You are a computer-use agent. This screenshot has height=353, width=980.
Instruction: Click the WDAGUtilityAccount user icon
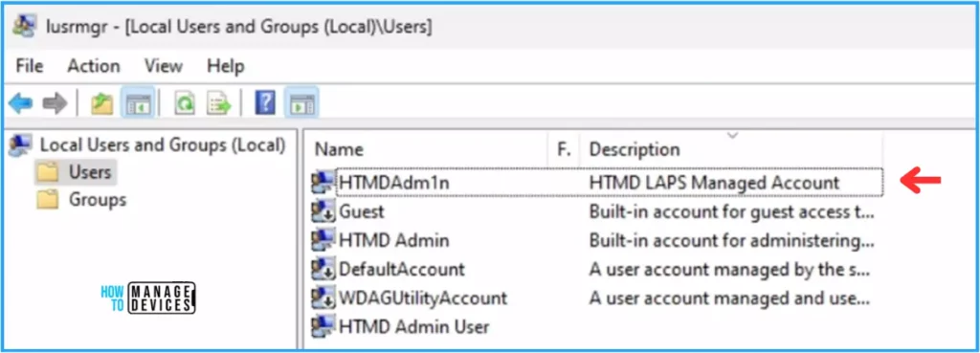(x=323, y=298)
